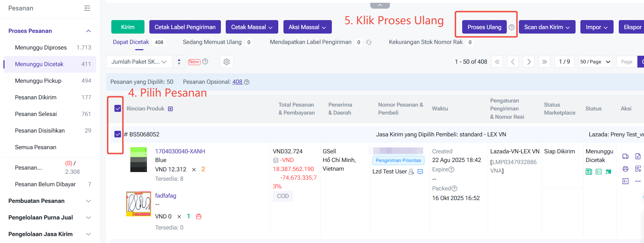
Task: Click the gift icon beside the fadfafag product
Action: tap(199, 217)
